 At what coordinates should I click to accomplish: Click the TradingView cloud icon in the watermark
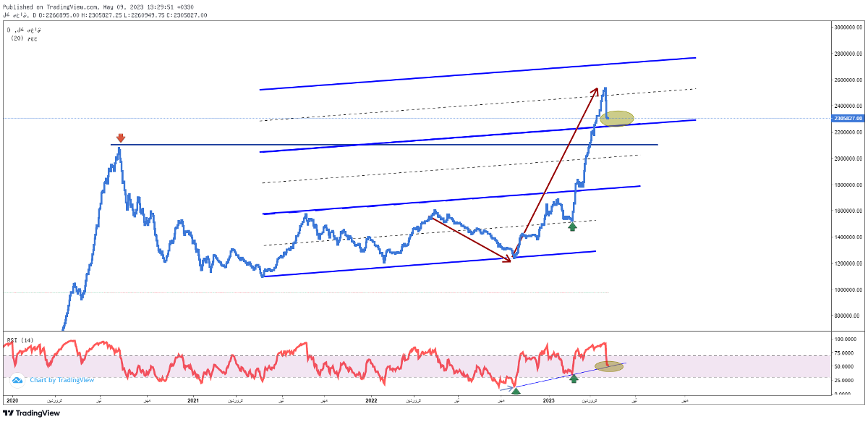(18, 380)
